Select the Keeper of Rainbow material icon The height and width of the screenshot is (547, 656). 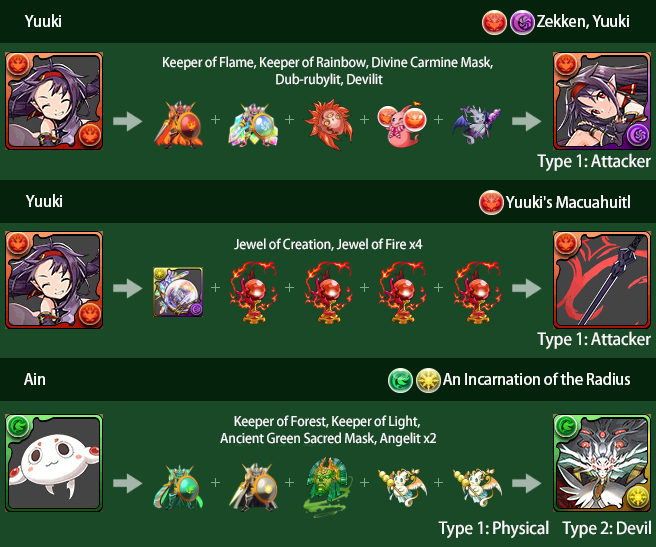(254, 124)
